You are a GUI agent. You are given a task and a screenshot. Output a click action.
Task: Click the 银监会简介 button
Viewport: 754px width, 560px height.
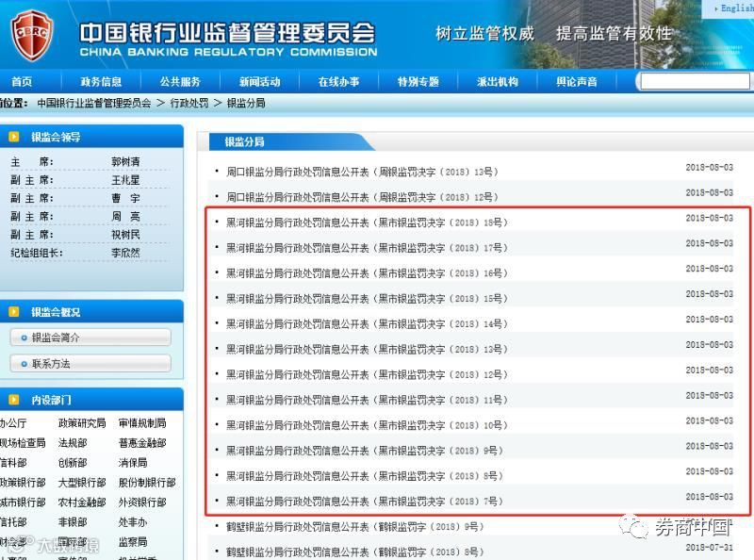coord(90,338)
